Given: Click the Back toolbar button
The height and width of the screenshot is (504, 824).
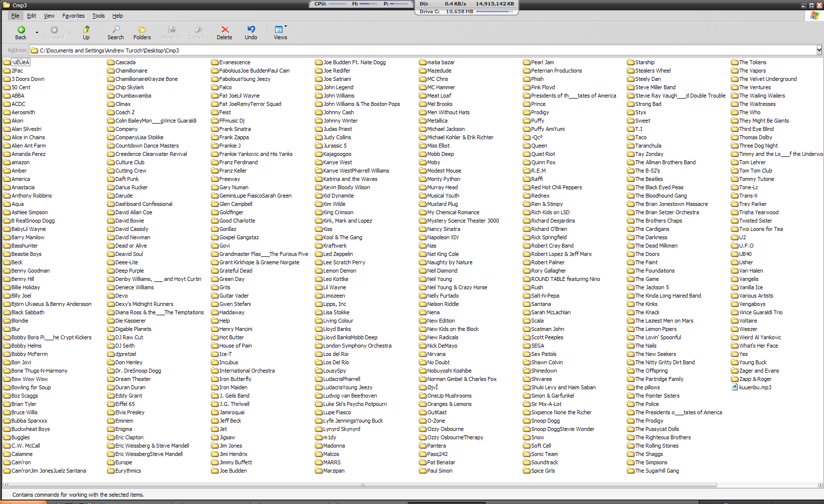Looking at the screenshot, I should pos(21,33).
